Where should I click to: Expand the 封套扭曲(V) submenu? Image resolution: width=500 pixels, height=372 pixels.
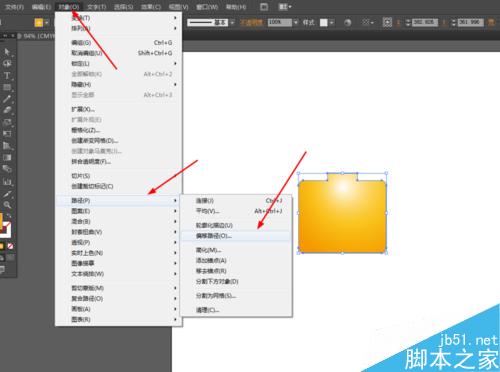click(x=118, y=232)
